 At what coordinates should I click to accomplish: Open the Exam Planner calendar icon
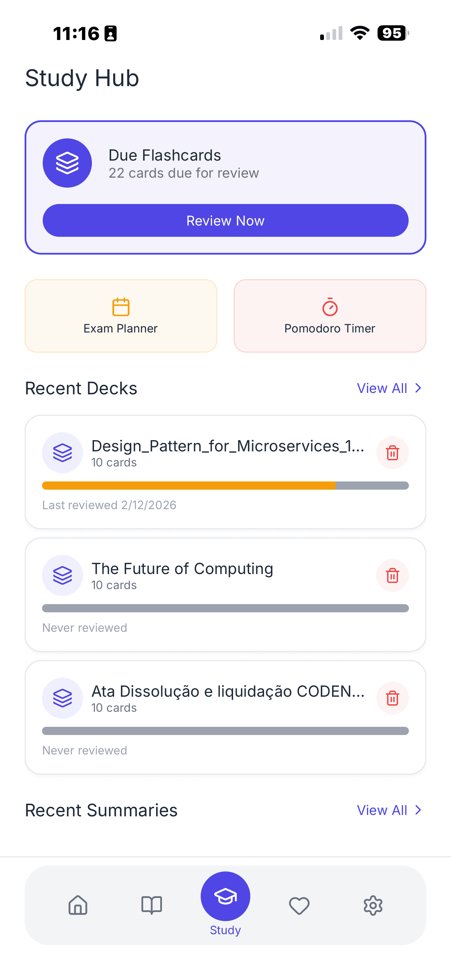120,307
